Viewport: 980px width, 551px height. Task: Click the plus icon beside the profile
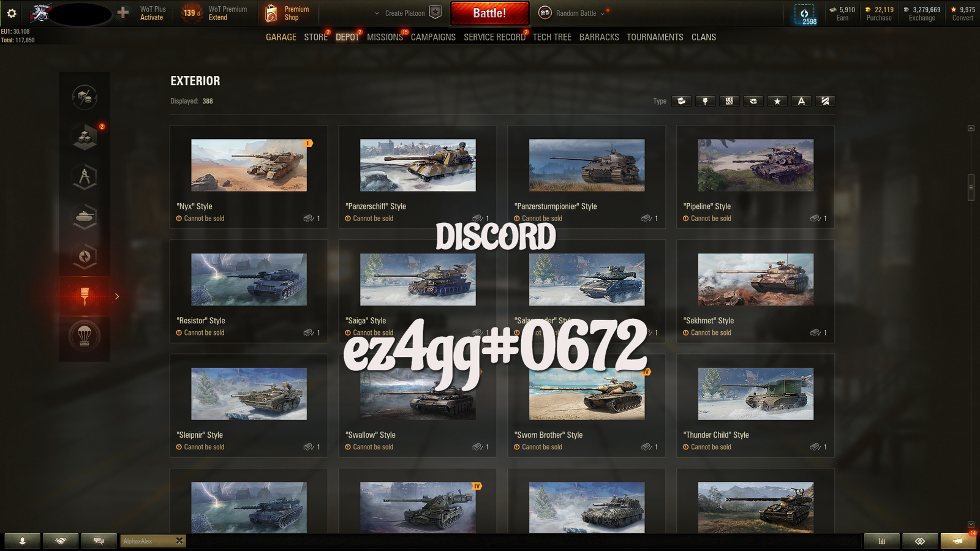pos(123,12)
